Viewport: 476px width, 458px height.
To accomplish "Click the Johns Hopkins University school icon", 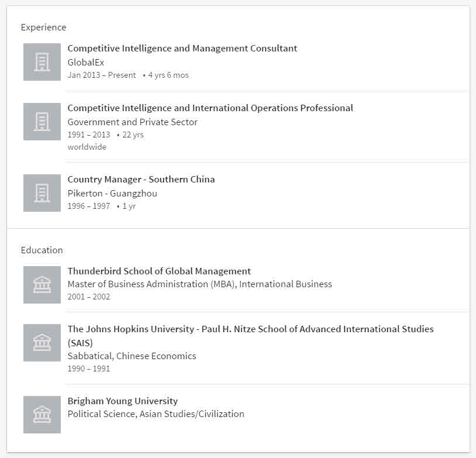I will pyautogui.click(x=42, y=343).
